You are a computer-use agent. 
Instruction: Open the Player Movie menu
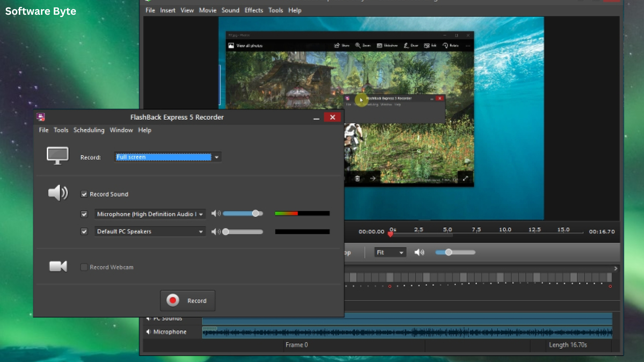click(208, 10)
